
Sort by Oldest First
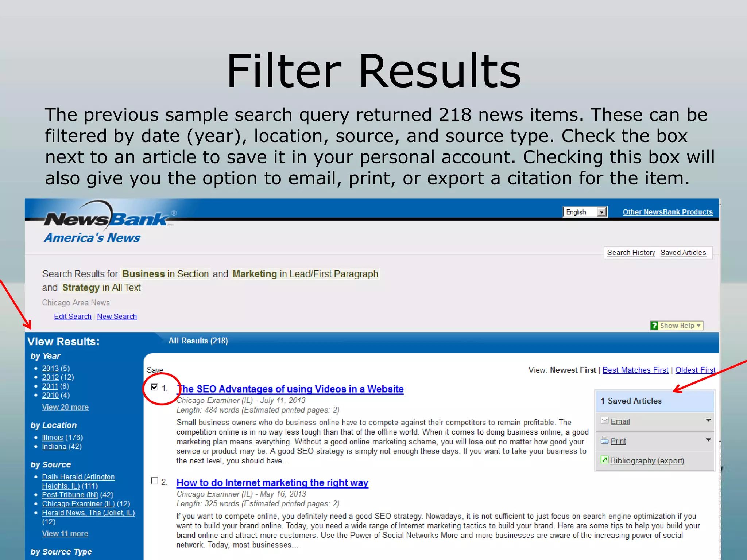pos(695,370)
